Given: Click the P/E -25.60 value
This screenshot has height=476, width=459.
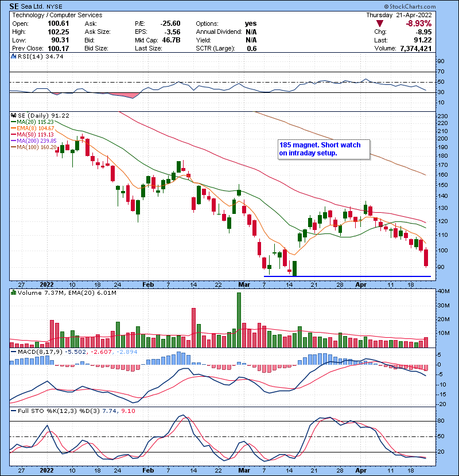Looking at the screenshot, I should [x=170, y=24].
